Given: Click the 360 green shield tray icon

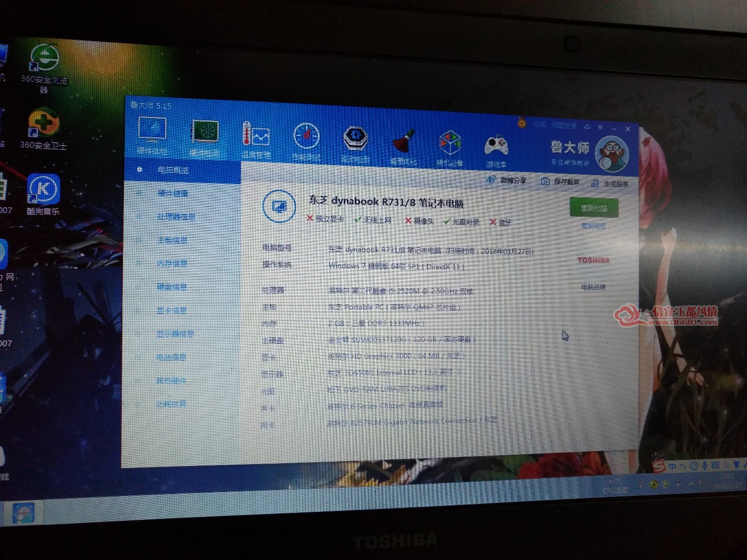Looking at the screenshot, I should pos(666,484).
